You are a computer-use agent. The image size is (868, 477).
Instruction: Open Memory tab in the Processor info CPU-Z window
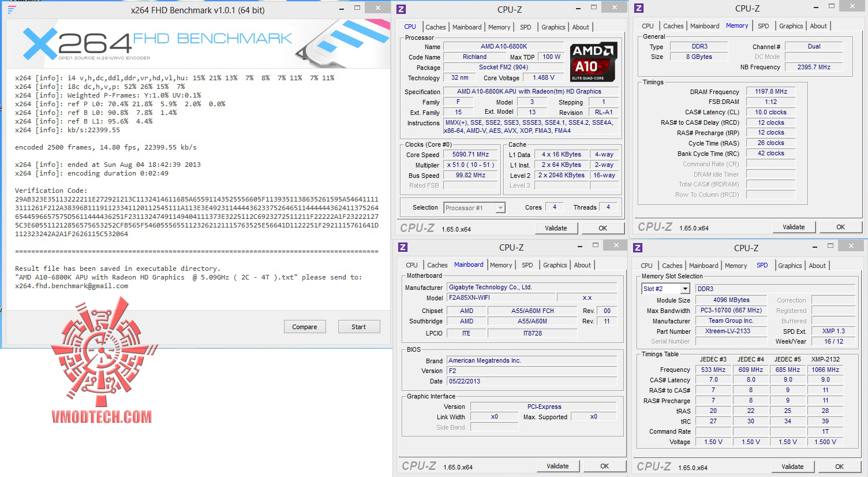pos(499,27)
